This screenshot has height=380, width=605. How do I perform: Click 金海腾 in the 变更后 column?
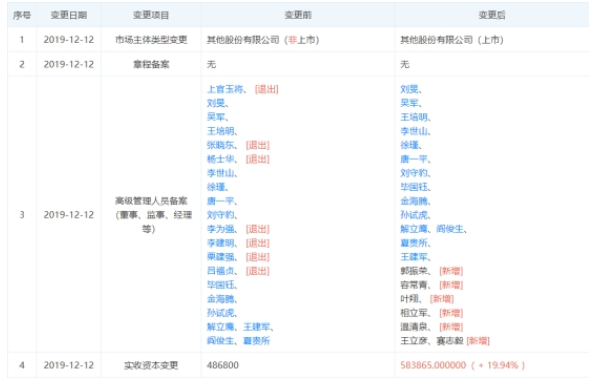click(414, 201)
